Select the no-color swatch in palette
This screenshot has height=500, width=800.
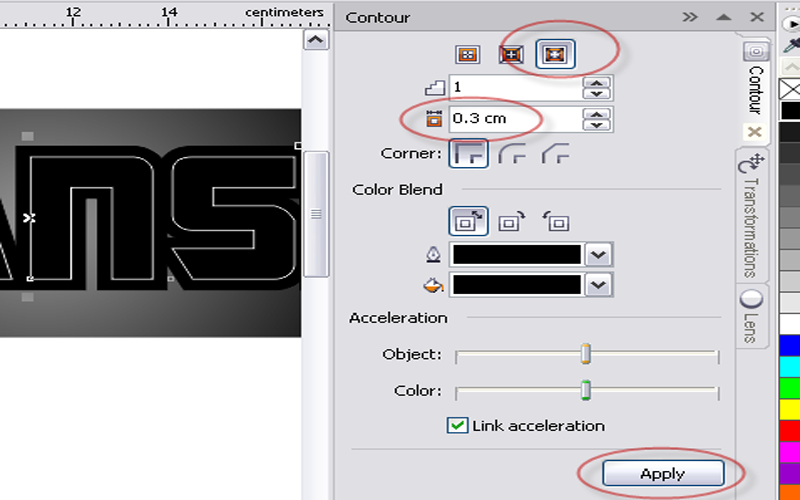(790, 90)
